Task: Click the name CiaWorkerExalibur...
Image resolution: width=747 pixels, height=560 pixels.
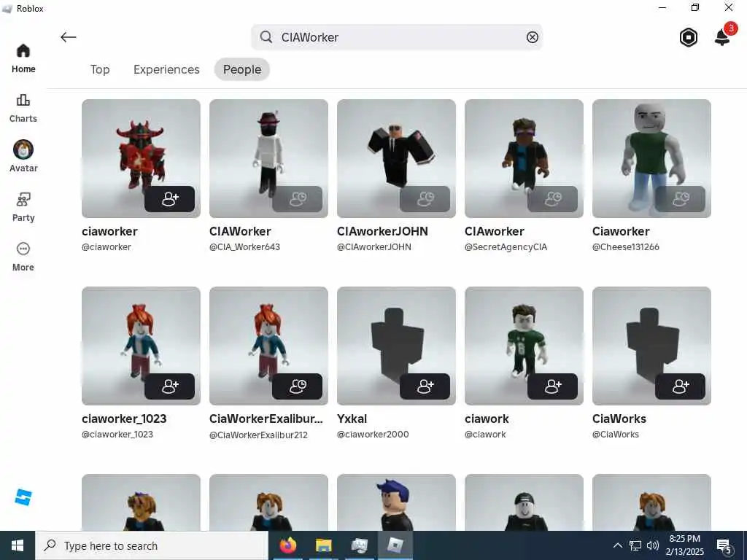Action: tap(266, 419)
